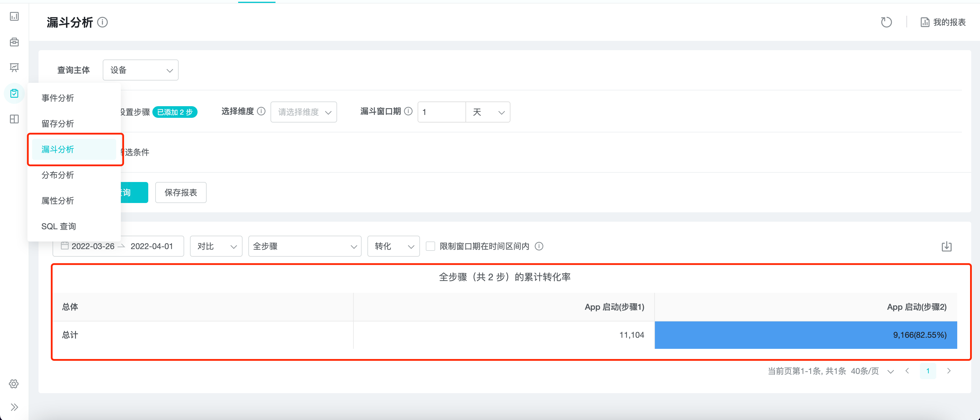Screen dimensions: 980x420
Task: Click the bar chart icon in the sidebar
Action: pyautogui.click(x=15, y=16)
